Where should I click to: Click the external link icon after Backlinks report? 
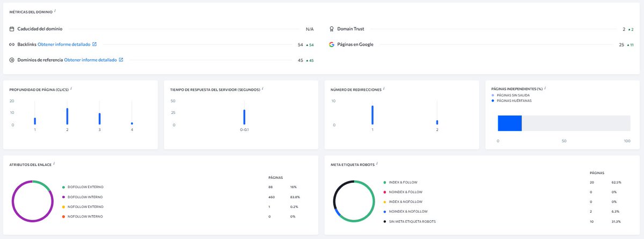(x=94, y=44)
